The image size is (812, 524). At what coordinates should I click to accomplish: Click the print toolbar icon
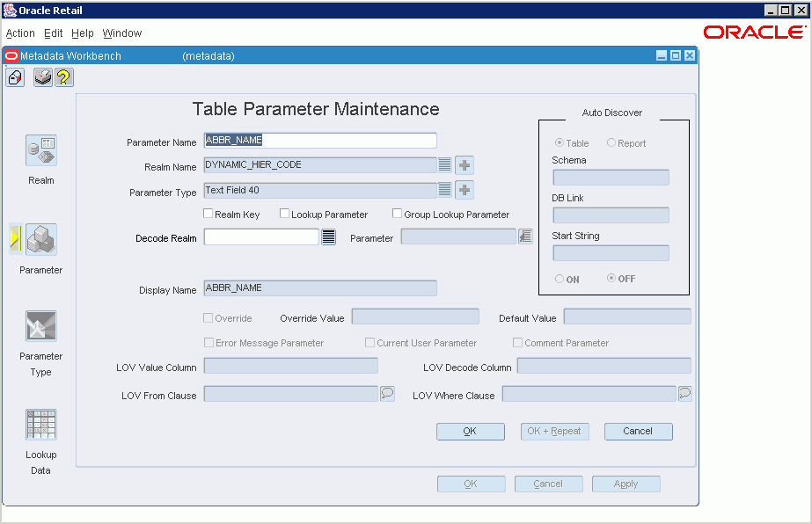point(43,77)
